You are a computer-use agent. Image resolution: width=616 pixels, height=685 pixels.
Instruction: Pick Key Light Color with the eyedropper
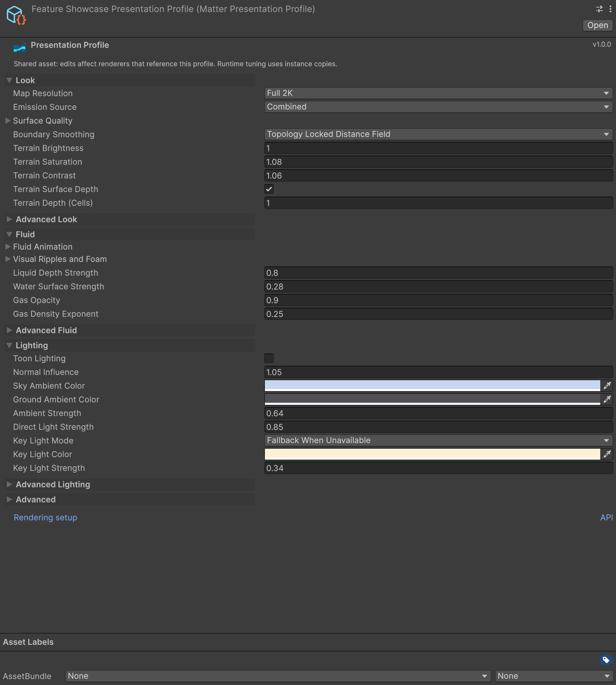pos(607,454)
